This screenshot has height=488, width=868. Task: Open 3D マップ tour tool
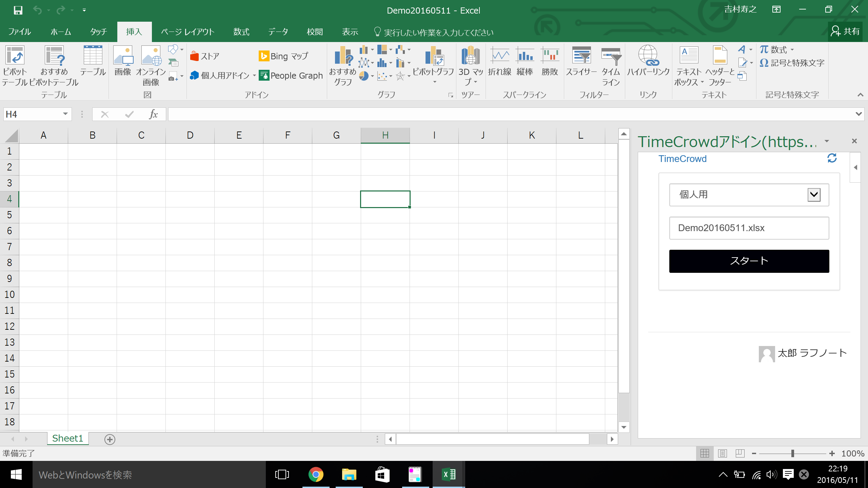471,66
